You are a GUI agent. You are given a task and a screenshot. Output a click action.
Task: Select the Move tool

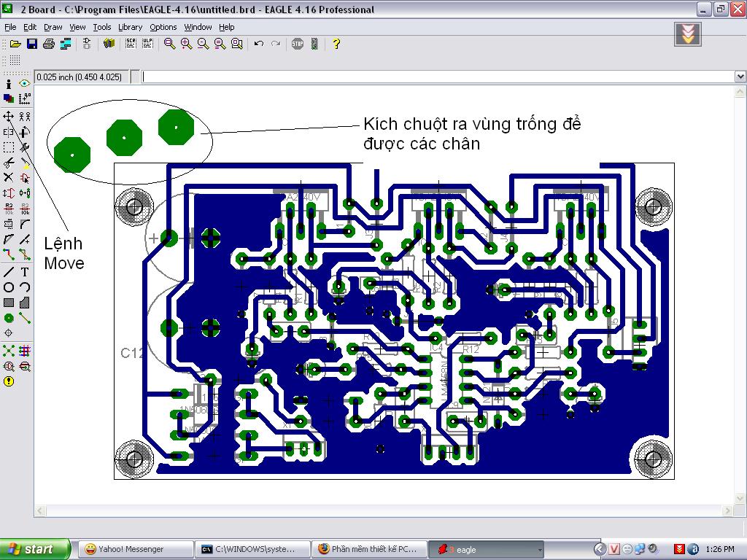coord(9,116)
